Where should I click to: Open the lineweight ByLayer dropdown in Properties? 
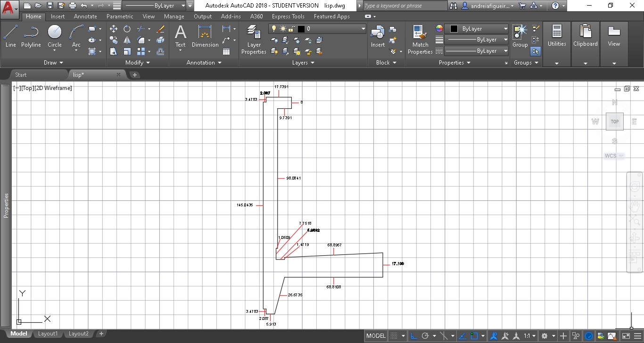tap(477, 40)
